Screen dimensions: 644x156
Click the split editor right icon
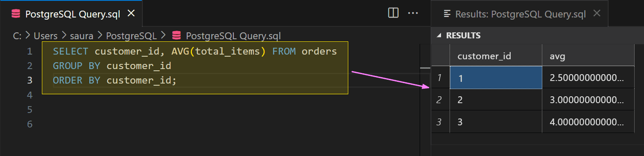click(x=393, y=13)
